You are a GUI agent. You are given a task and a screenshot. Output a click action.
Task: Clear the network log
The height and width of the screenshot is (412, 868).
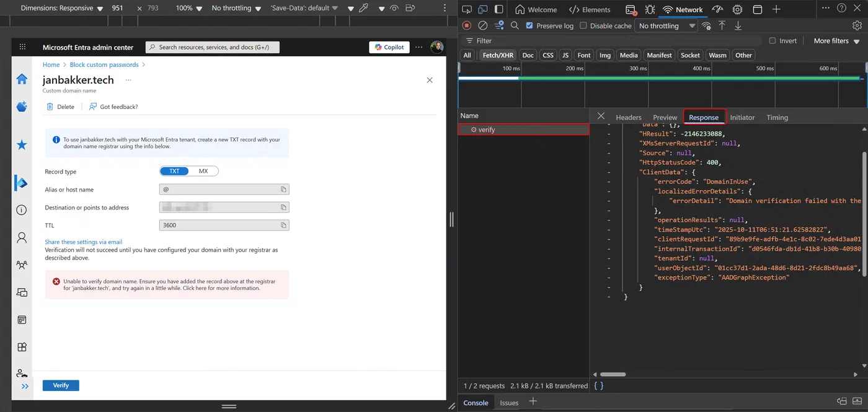point(483,25)
